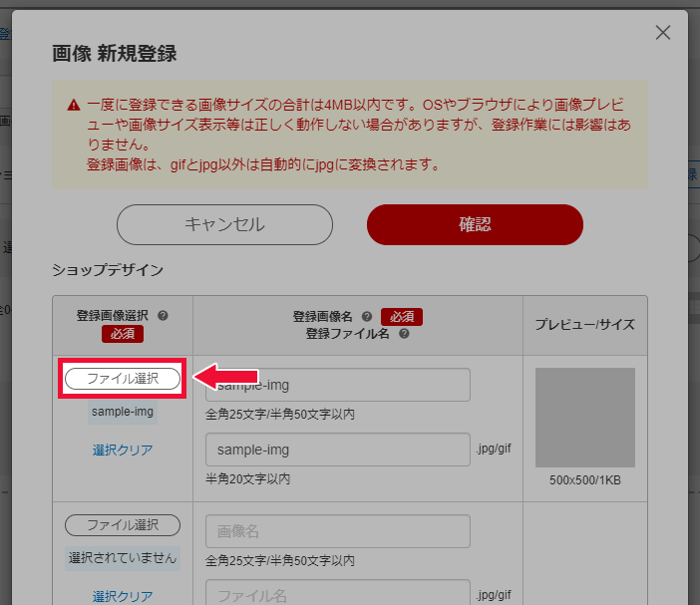This screenshot has width=700, height=605.
Task: Click ファイル選択 button in the second row
Action: 123,525
